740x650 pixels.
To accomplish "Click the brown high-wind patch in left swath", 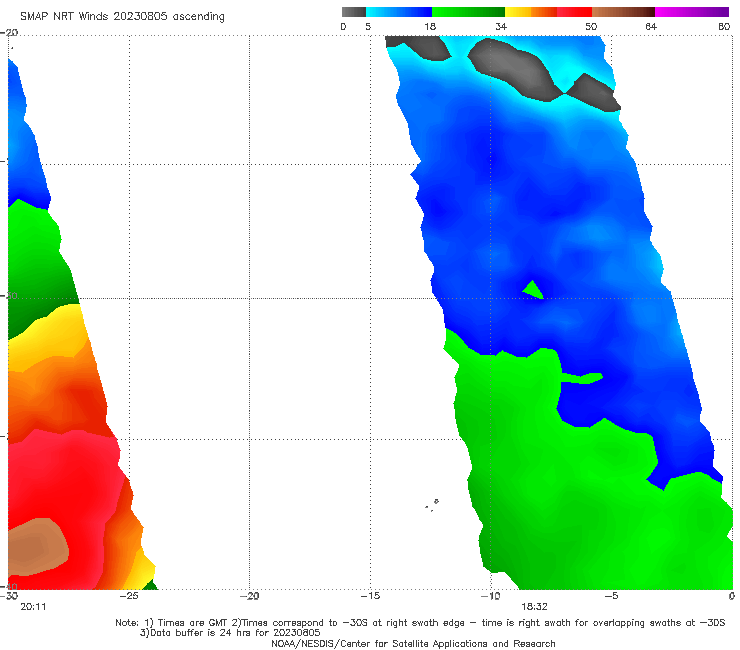I will (x=38, y=547).
